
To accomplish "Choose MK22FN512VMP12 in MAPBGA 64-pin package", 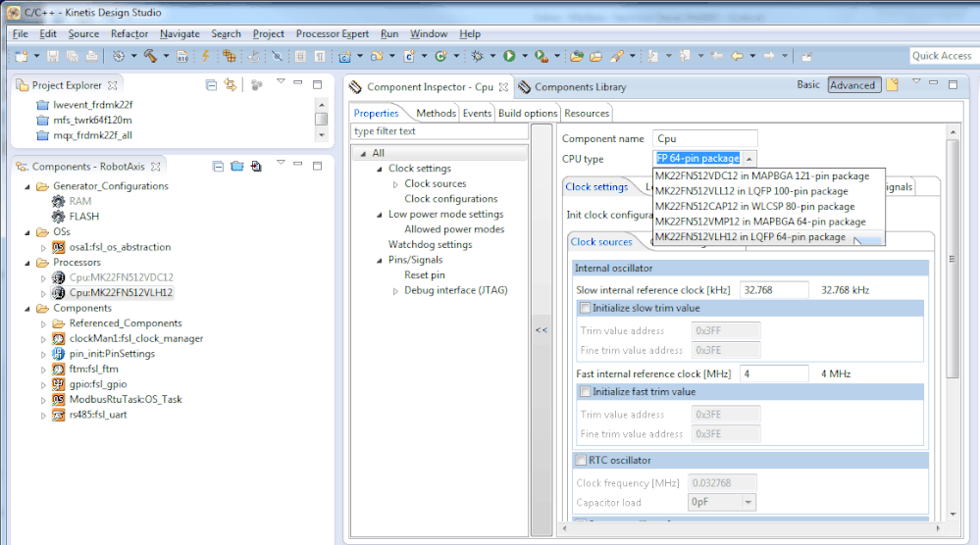I will tap(768, 222).
